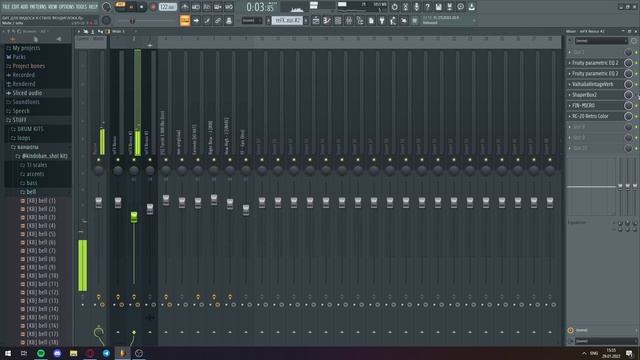
Task: Open the Channel rack window icon
Action: tap(338, 20)
